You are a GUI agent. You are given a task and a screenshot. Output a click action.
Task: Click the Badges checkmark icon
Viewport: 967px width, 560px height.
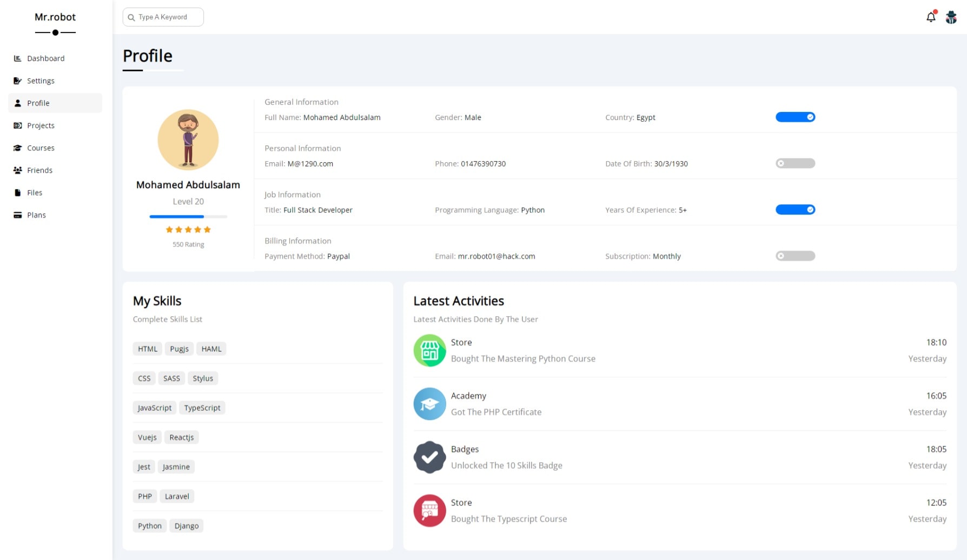coord(429,457)
